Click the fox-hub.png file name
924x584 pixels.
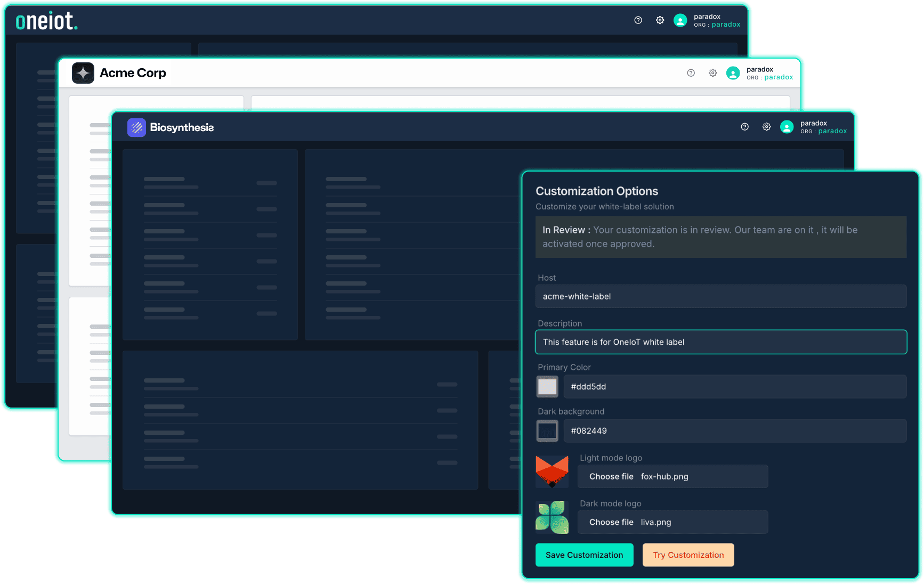[x=664, y=476]
